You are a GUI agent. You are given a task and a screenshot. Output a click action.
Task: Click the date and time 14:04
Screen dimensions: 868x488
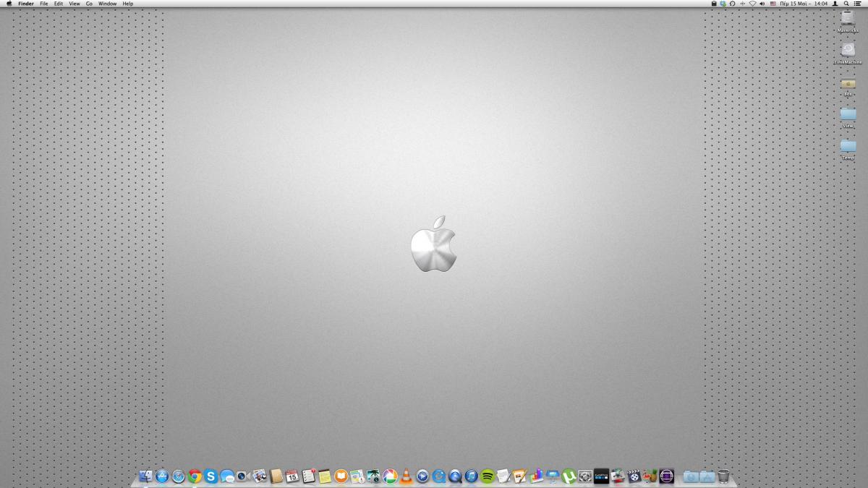click(804, 4)
